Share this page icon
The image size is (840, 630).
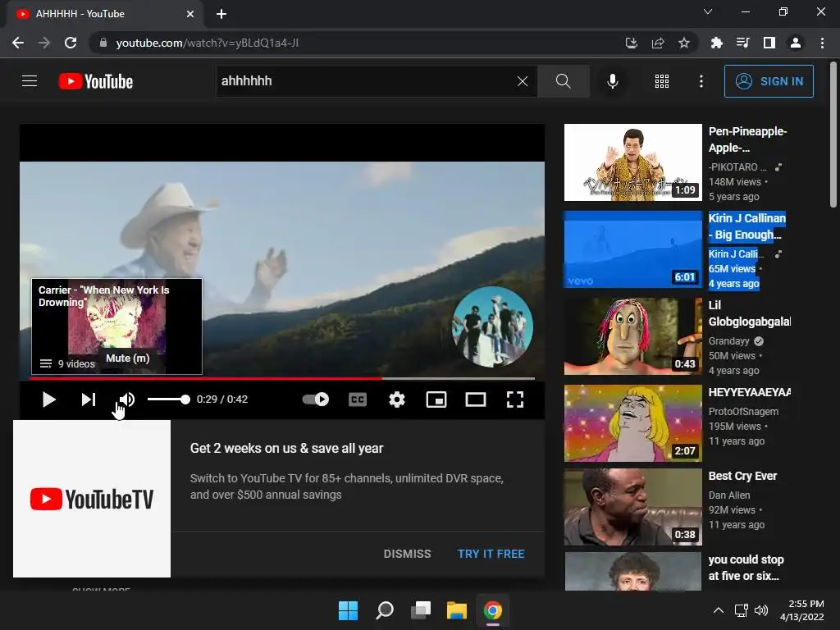coord(657,43)
